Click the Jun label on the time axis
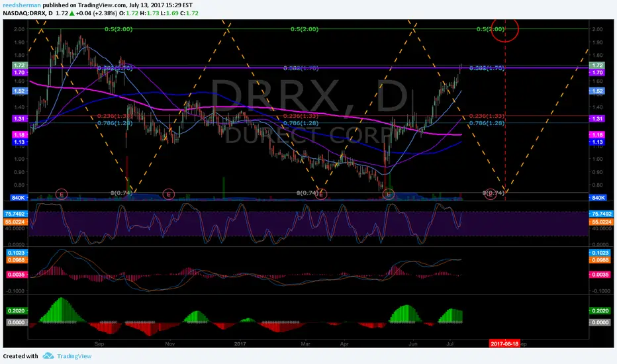This screenshot has width=617, height=364. tap(413, 343)
